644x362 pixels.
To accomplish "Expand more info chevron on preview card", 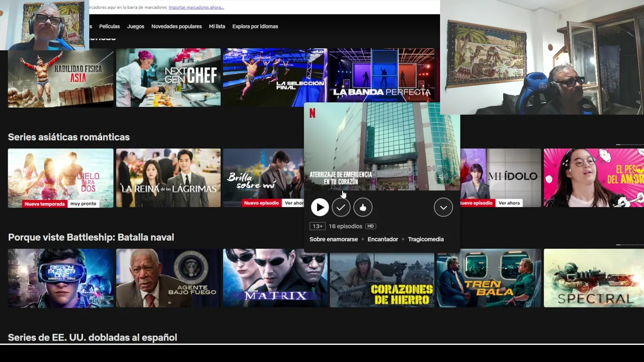I will tap(443, 207).
